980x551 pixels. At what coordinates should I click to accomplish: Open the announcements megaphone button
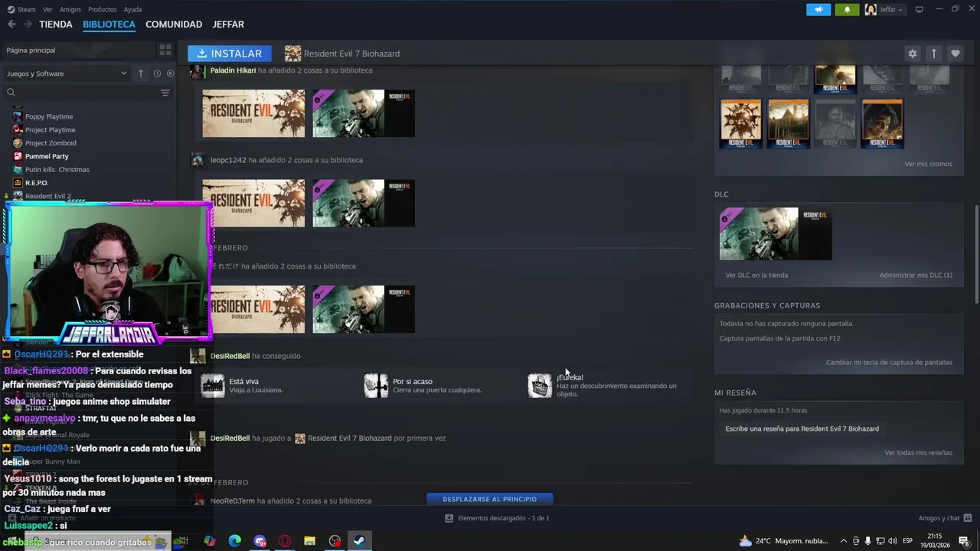click(818, 9)
